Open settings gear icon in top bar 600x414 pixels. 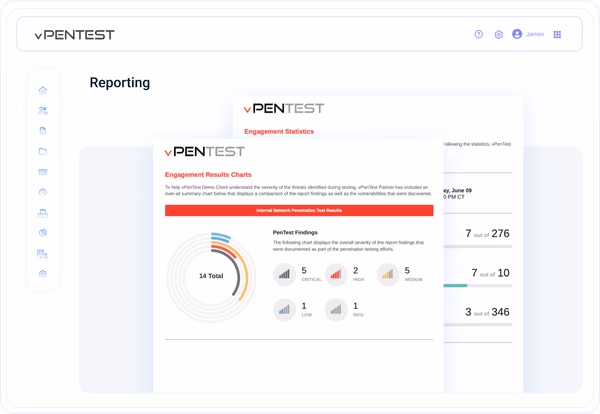(499, 34)
